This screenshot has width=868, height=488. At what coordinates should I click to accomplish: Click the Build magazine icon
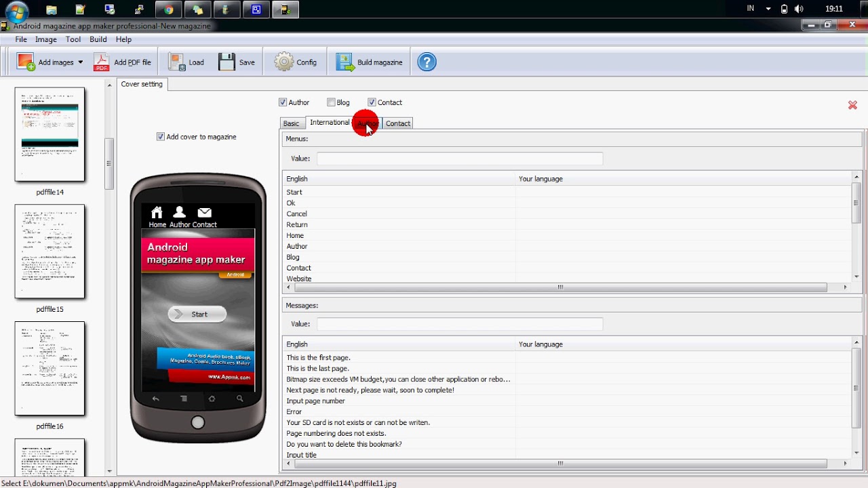pos(345,62)
